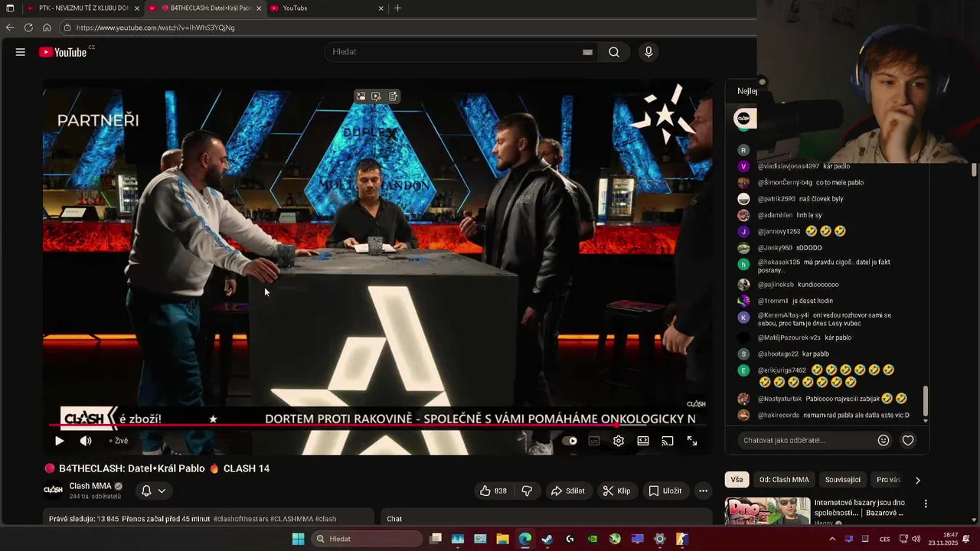Open the emoji picker in live chat
Screen dimensions: 980x551
(884, 440)
